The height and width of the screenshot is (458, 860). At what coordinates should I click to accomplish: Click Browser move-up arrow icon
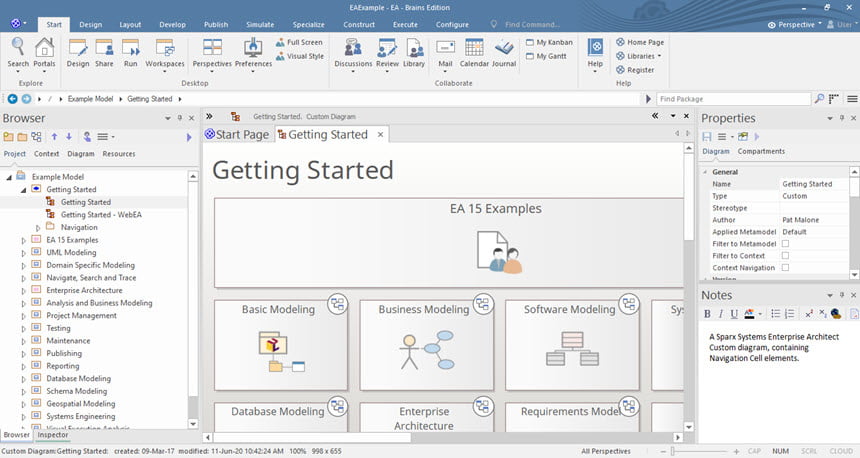point(54,137)
